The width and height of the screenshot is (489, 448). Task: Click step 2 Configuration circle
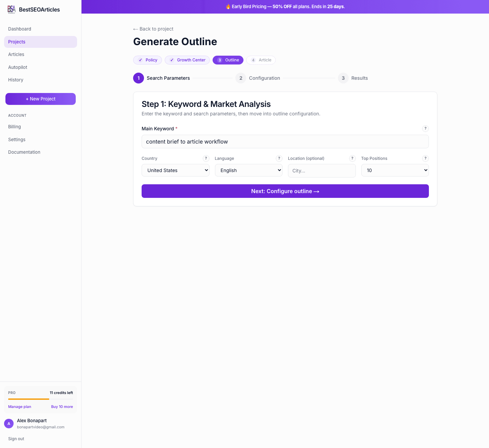click(x=241, y=78)
